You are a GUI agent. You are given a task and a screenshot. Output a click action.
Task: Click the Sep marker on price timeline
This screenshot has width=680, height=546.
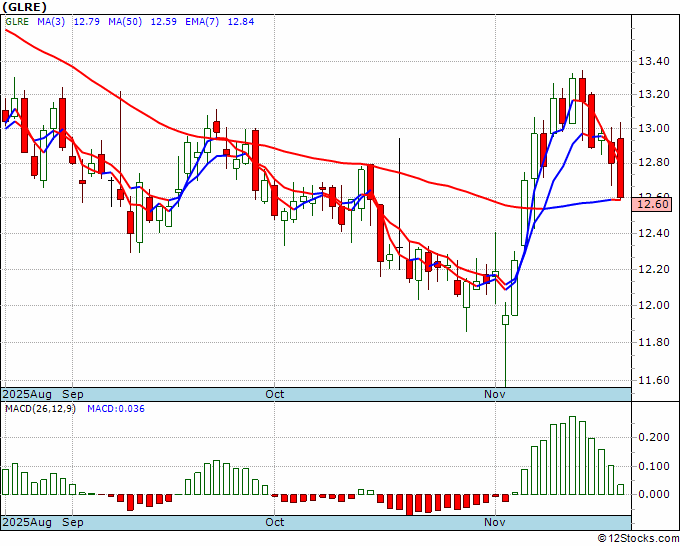[x=72, y=394]
